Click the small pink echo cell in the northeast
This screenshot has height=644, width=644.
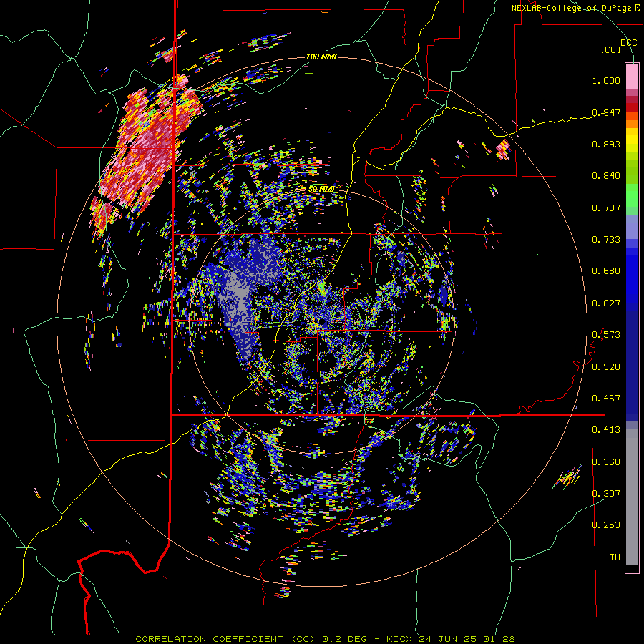(x=503, y=149)
